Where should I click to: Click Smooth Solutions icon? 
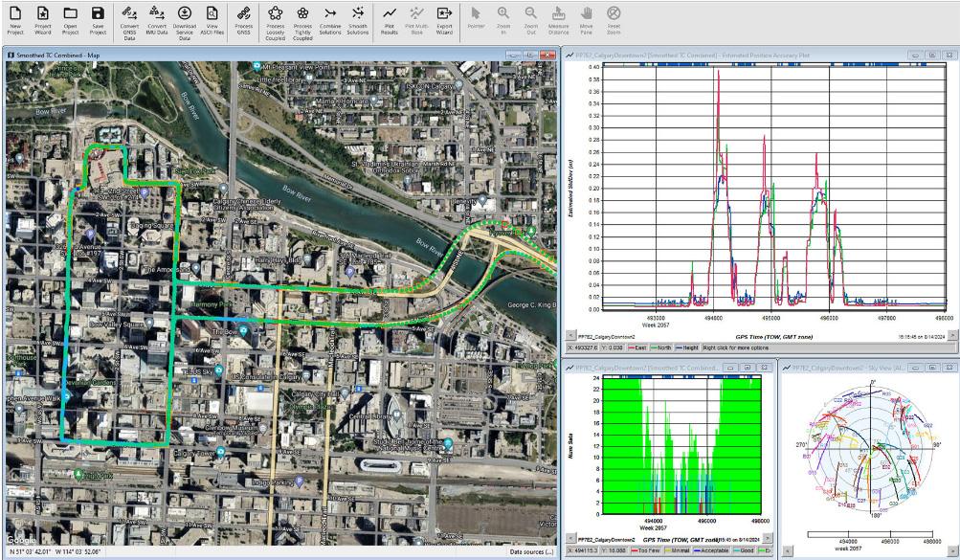pyautogui.click(x=358, y=20)
